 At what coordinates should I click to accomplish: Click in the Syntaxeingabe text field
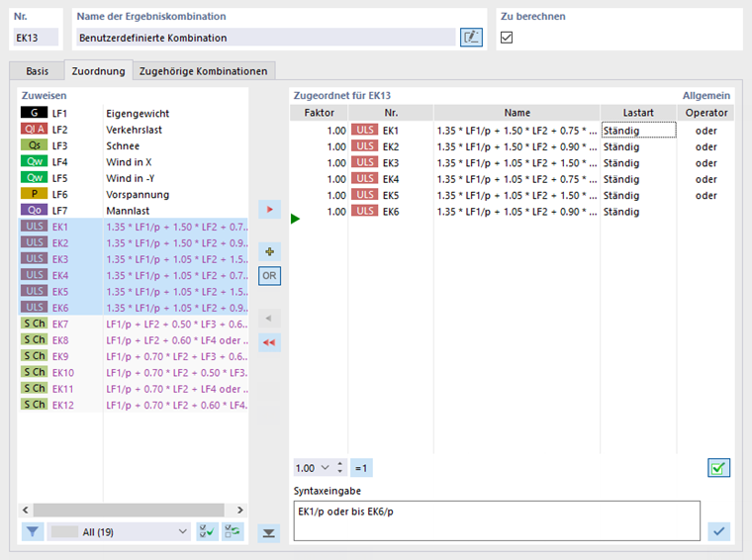click(497, 520)
